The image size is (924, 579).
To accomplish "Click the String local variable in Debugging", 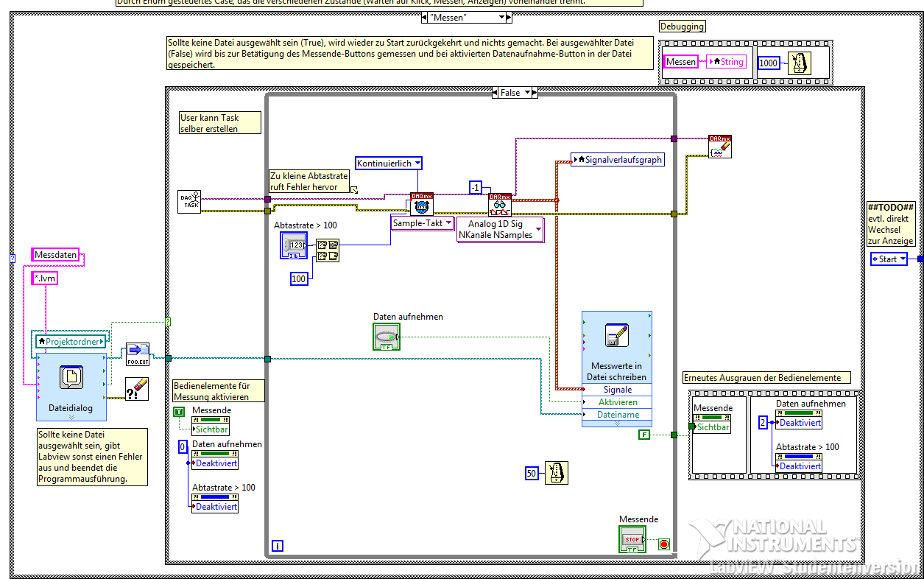I will (x=726, y=62).
